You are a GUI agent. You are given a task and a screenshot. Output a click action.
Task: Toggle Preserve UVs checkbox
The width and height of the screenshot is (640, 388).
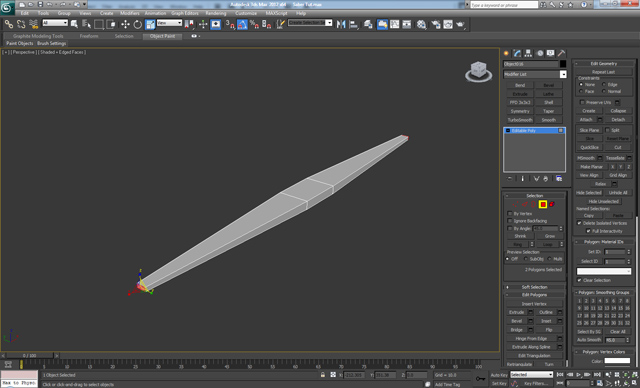pos(582,102)
